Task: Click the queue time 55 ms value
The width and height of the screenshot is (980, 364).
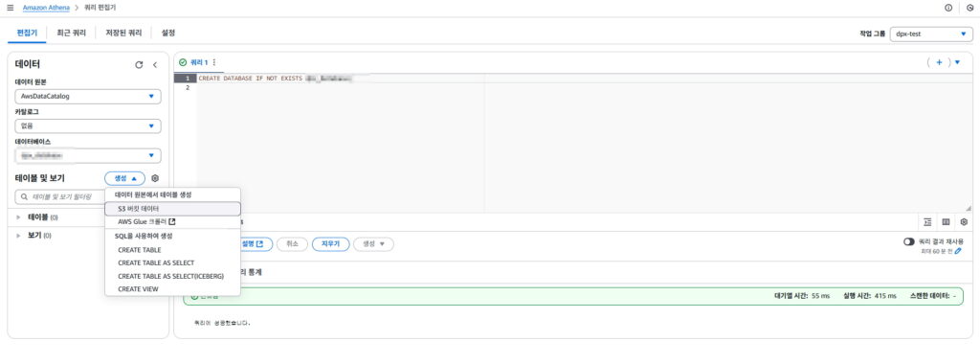Action: click(820, 296)
